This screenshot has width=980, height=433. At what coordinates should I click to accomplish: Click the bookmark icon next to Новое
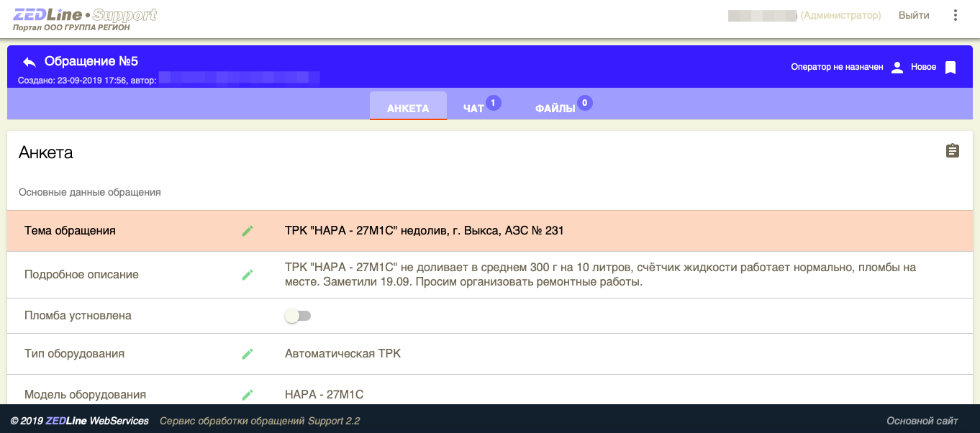click(x=950, y=66)
